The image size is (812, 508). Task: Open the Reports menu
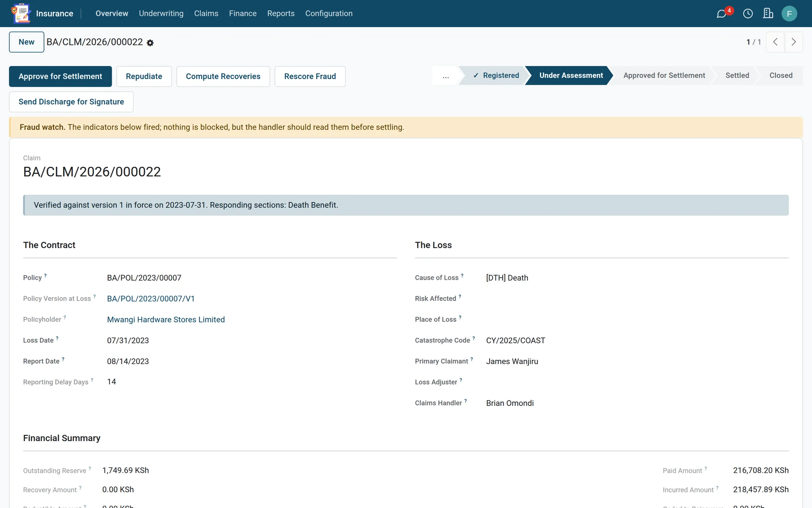pos(281,14)
